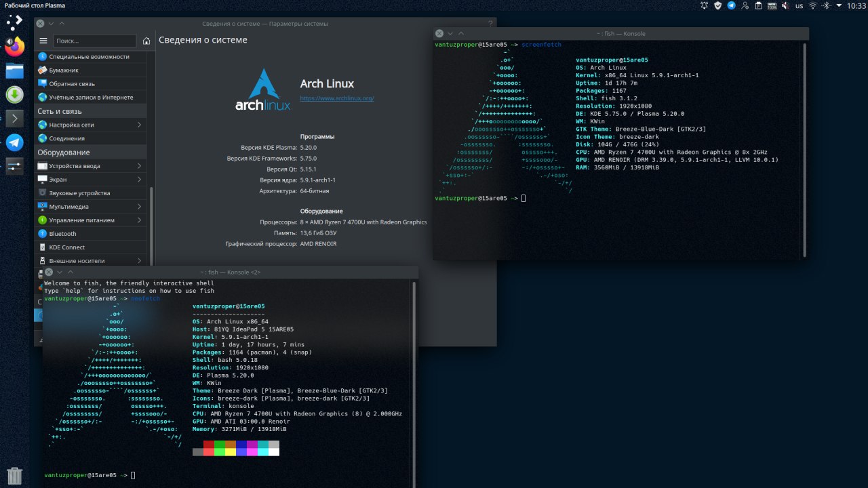Open System Settings sliders dock icon
The width and height of the screenshot is (868, 488).
point(14,165)
